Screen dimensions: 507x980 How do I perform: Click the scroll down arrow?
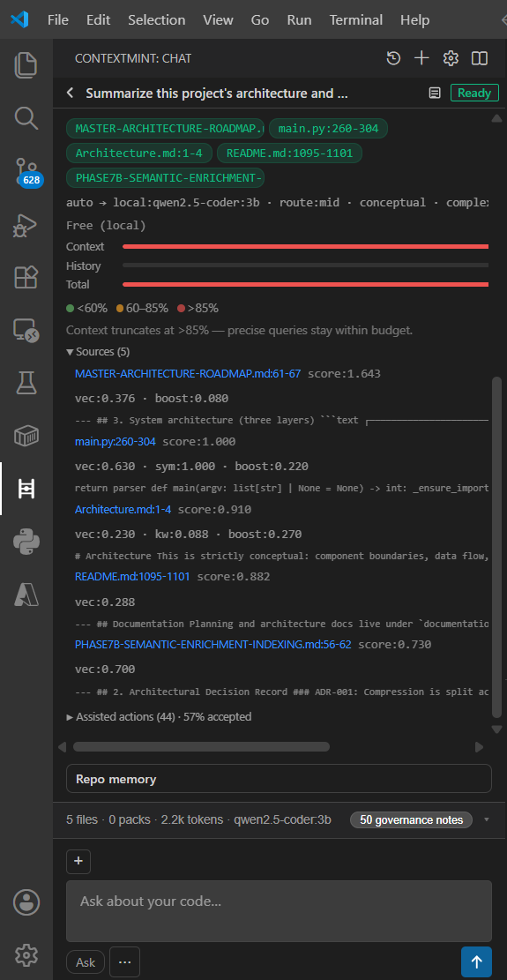(496, 729)
